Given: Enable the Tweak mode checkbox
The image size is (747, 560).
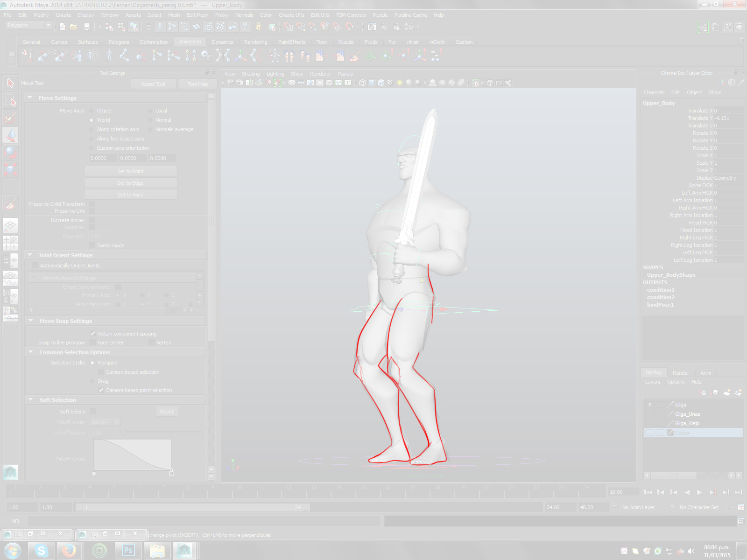Looking at the screenshot, I should (x=92, y=245).
